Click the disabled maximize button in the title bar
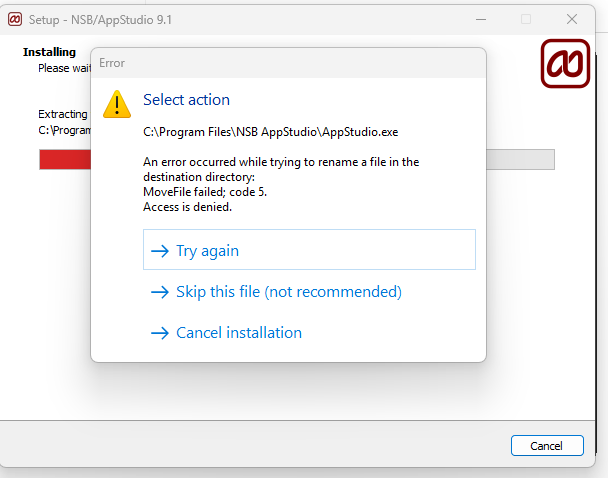The height and width of the screenshot is (478, 608). (x=526, y=19)
